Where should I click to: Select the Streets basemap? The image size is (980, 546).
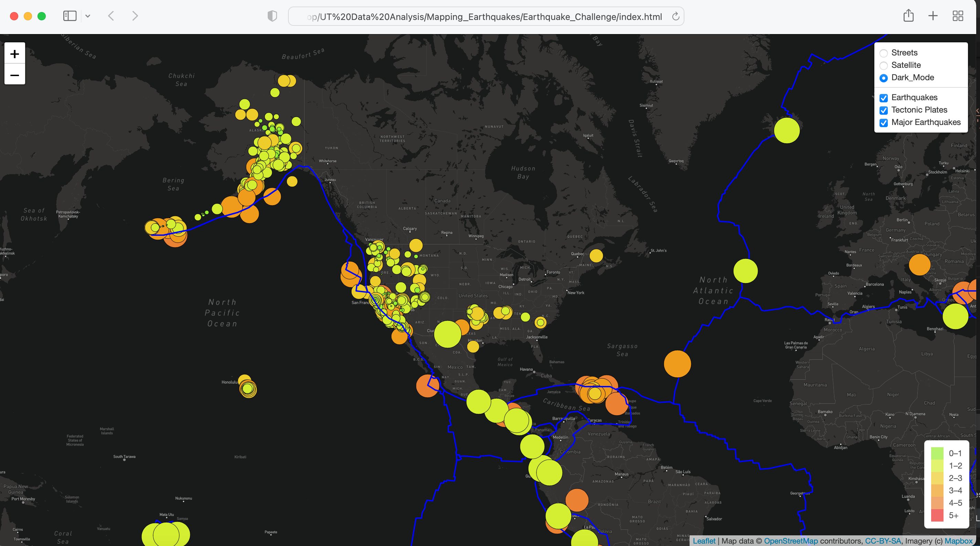883,53
